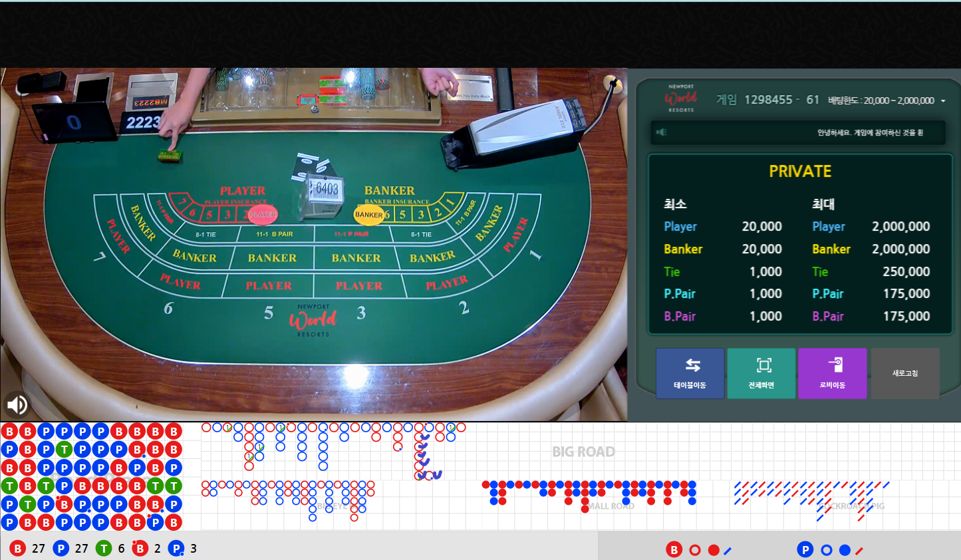Click the Newport World Resorts logo in panel
The width and height of the screenshot is (961, 560).
tap(680, 98)
